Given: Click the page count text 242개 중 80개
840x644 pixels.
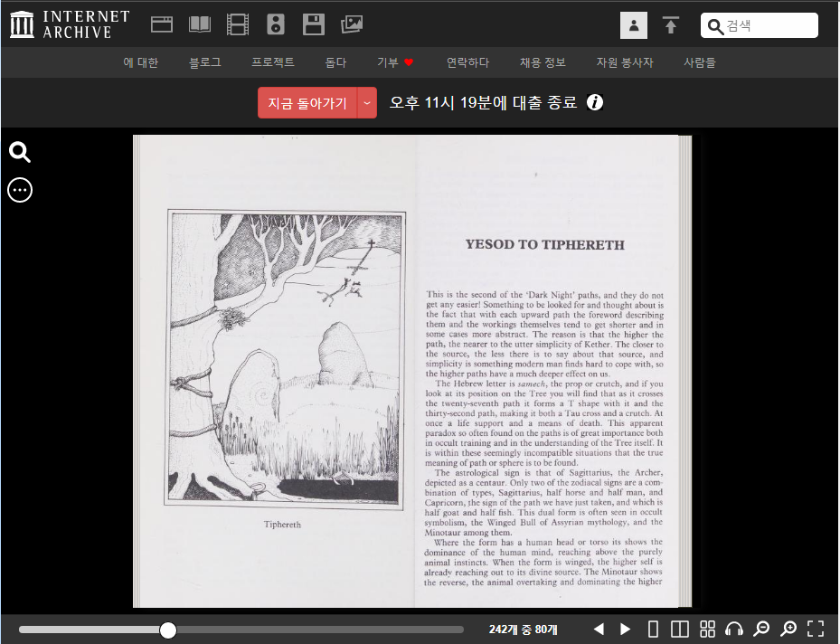Looking at the screenshot, I should click(x=523, y=630).
